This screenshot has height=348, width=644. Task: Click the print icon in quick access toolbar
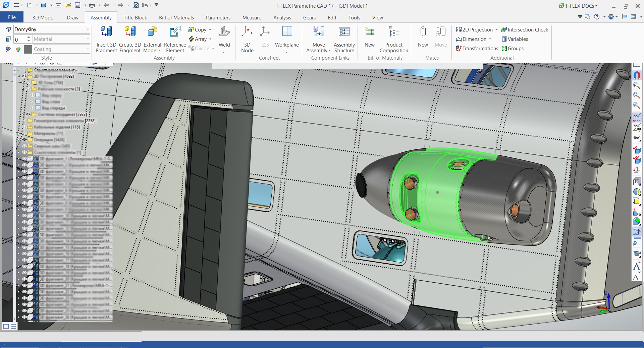(x=92, y=5)
